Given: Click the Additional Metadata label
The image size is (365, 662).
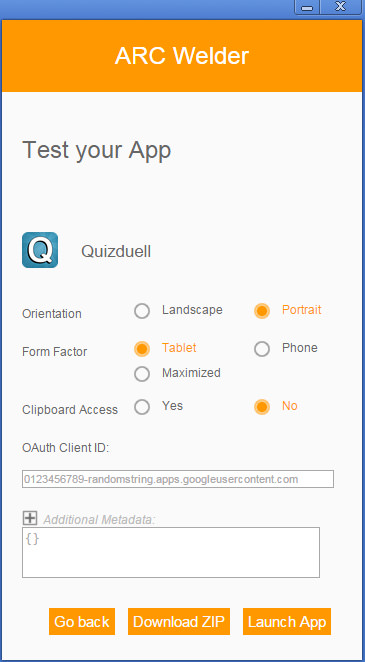Looking at the screenshot, I should pos(100,520).
